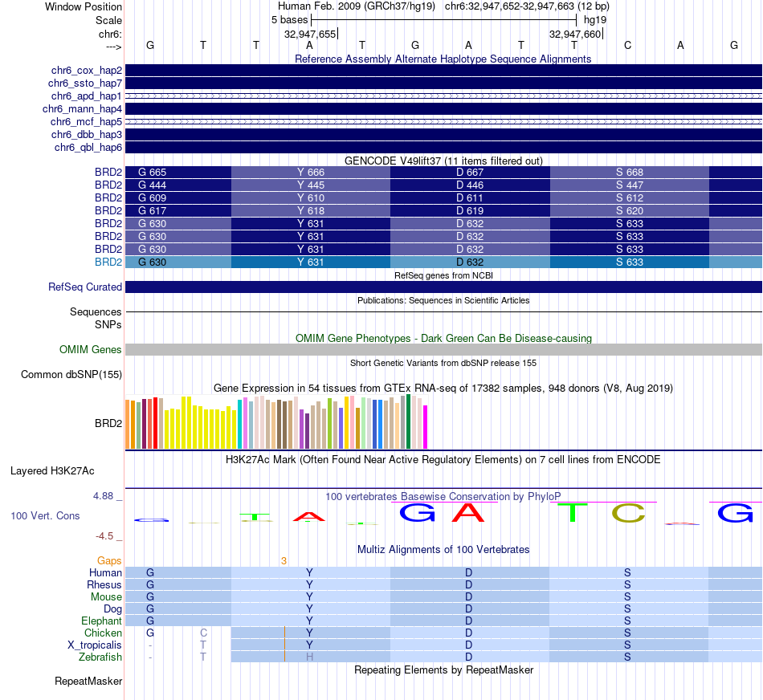Click codon D 446 in BRD2 transcript
Viewport: 763px width, 700px height.
[x=470, y=185]
